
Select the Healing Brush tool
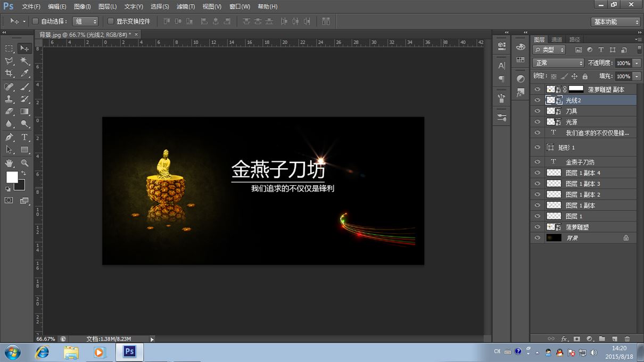9,87
